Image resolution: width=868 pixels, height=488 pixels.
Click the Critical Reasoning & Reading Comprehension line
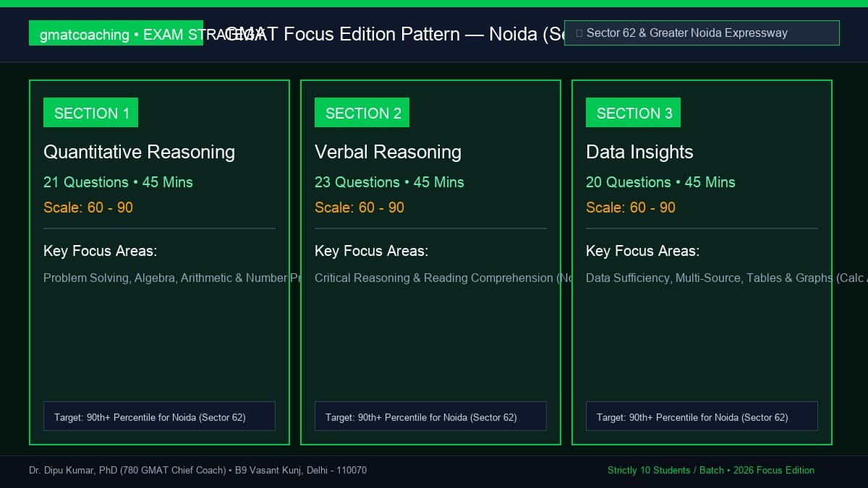tap(443, 278)
